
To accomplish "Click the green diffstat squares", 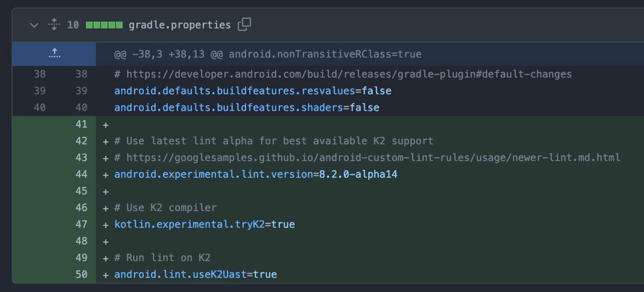I will pyautogui.click(x=104, y=25).
